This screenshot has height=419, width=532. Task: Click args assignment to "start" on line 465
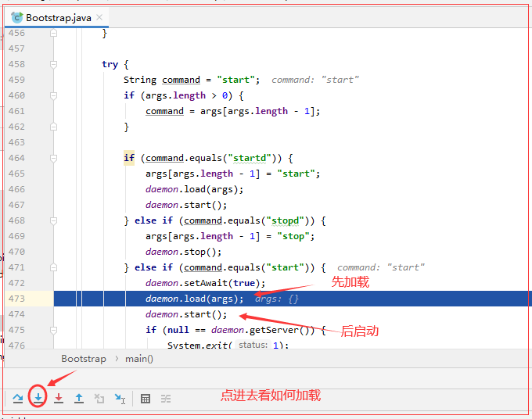pos(233,174)
